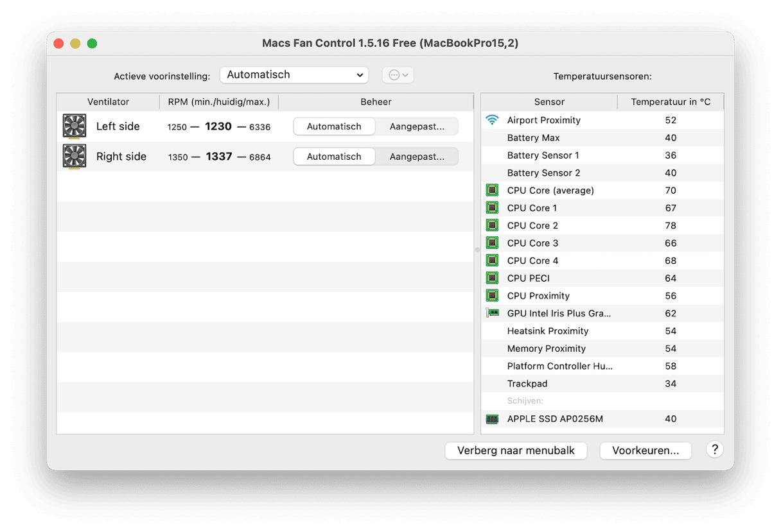Viewport: 781px width, 532px height.
Task: Click the CPU PECI chip icon
Action: (492, 278)
